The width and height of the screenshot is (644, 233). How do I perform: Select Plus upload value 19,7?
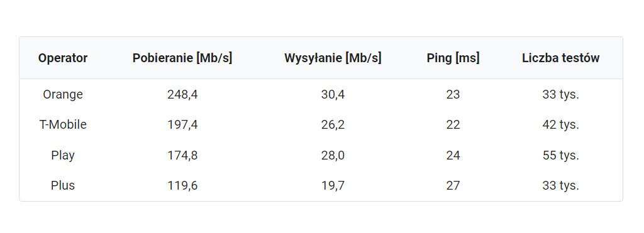click(x=333, y=185)
